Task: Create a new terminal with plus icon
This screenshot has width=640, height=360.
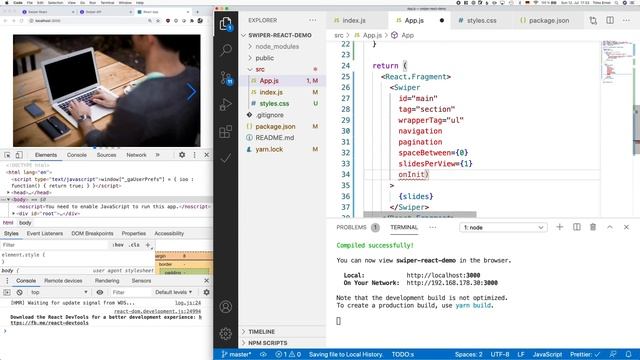Action: pos(560,227)
